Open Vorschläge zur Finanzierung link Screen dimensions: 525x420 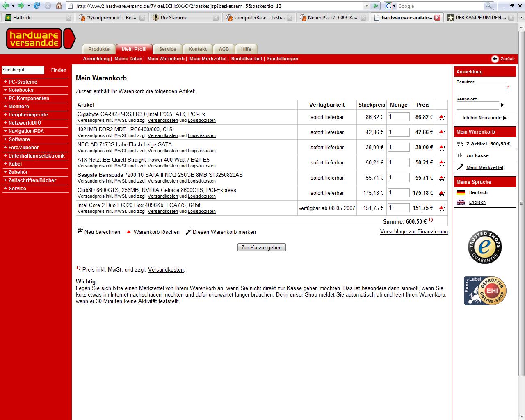click(x=414, y=232)
